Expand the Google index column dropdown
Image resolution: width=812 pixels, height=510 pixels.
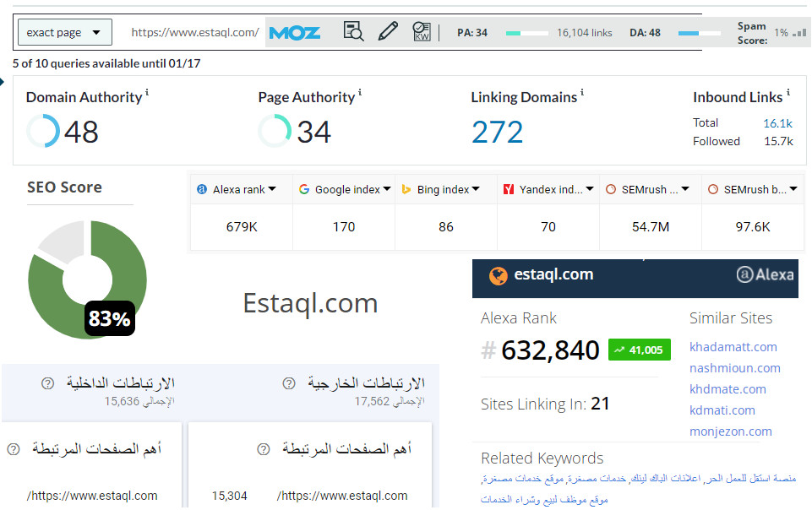387,189
